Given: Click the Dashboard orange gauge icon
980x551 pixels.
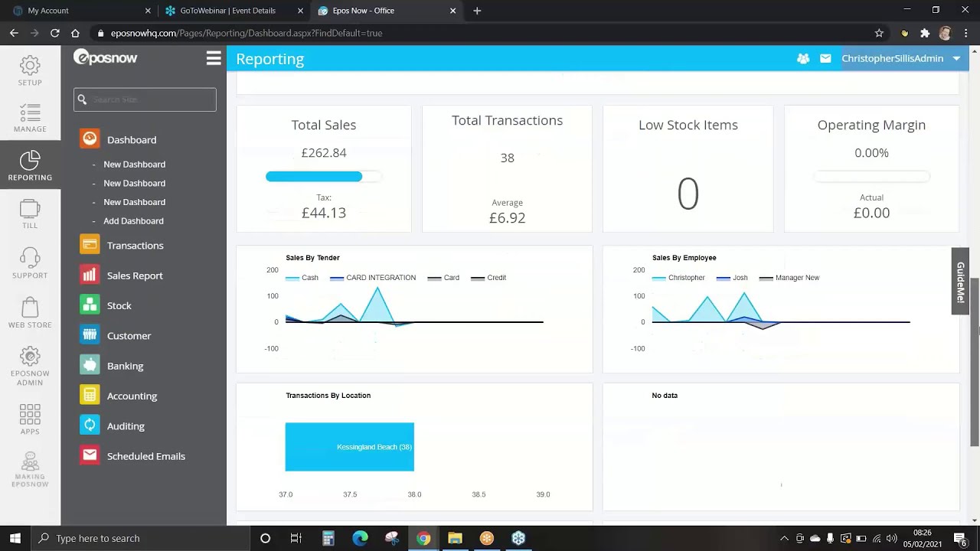Looking at the screenshot, I should 90,139.
